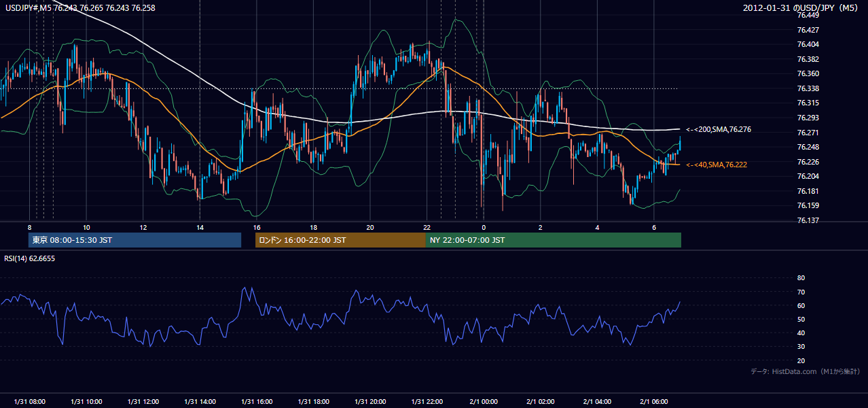This screenshot has width=868, height=408.
Task: Click price axis value 76.159
Action: (808, 205)
